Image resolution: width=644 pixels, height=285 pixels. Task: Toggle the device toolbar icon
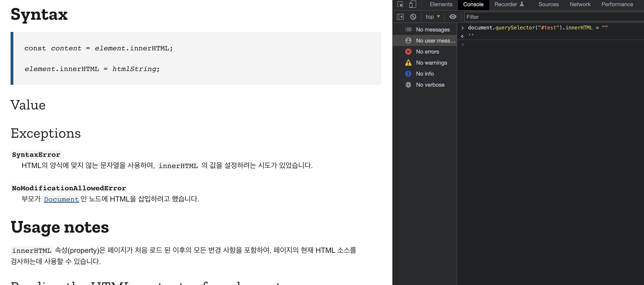point(412,5)
